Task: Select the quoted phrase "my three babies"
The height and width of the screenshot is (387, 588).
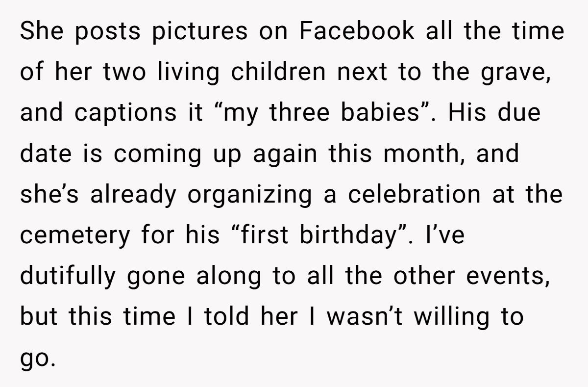Action: pos(320,114)
